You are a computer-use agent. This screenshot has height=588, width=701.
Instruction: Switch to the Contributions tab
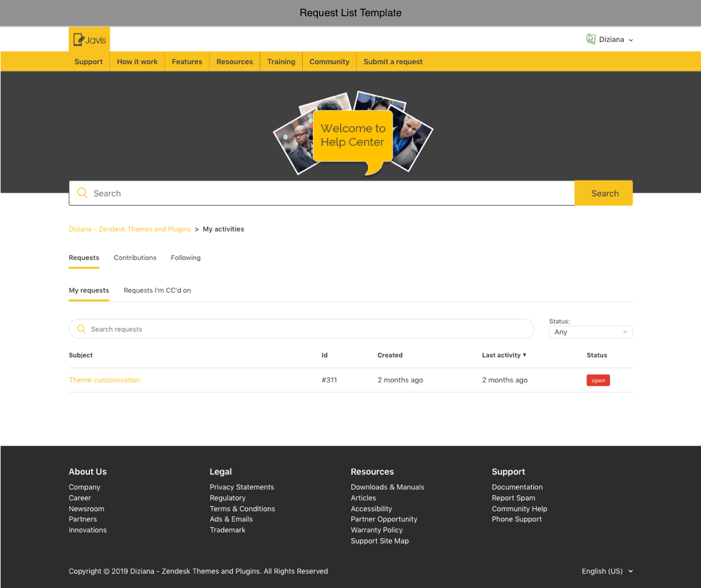tap(135, 258)
